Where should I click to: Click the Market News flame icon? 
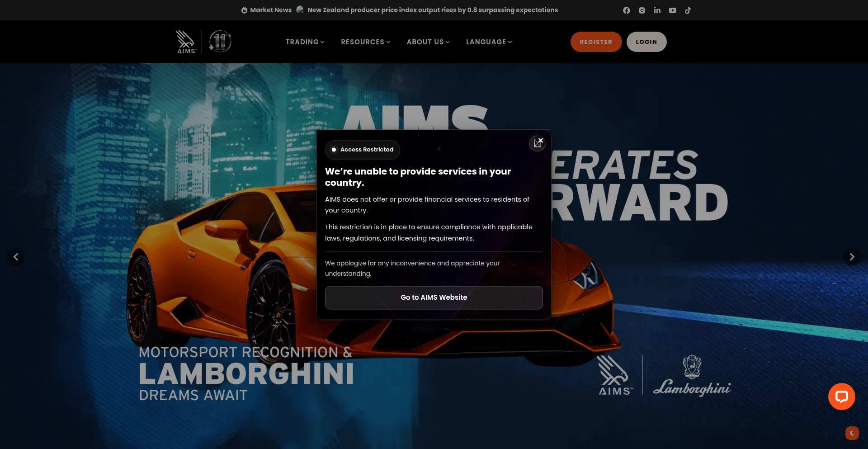[244, 10]
